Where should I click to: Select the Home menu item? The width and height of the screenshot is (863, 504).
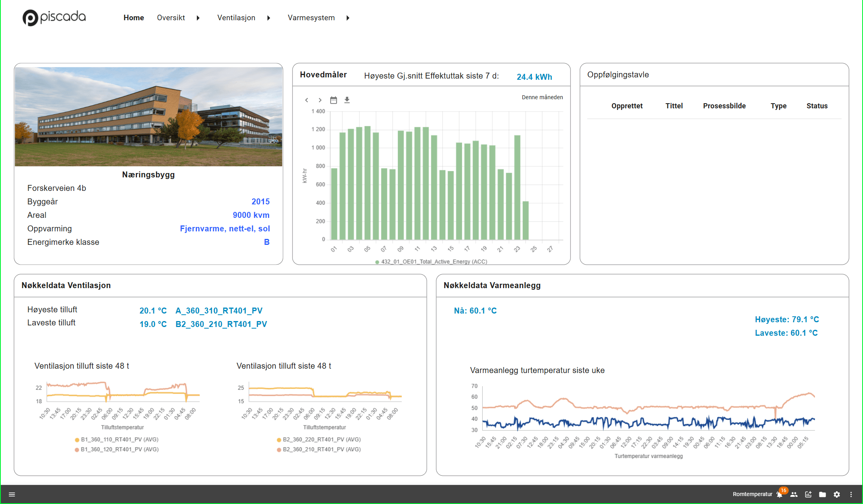[133, 18]
